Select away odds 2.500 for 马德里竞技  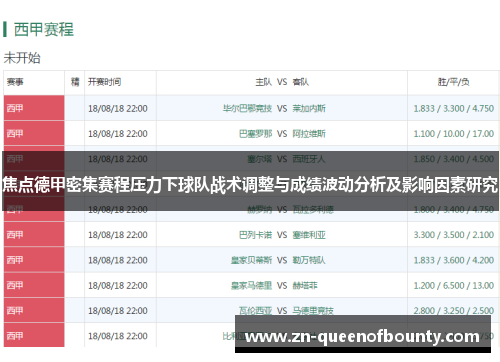483,311
